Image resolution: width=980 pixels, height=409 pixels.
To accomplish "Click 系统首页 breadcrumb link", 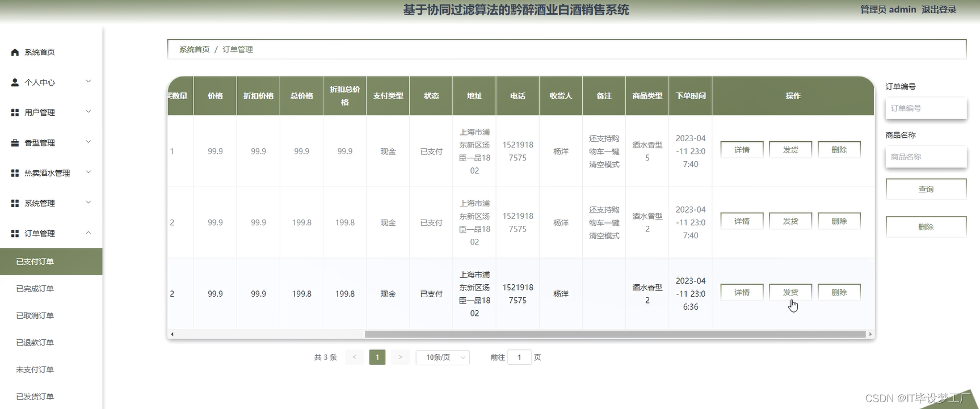I will (x=195, y=49).
